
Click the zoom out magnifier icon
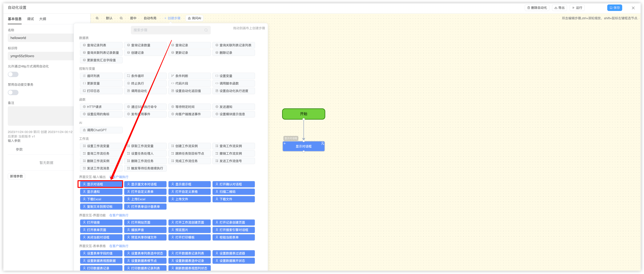pos(121,18)
